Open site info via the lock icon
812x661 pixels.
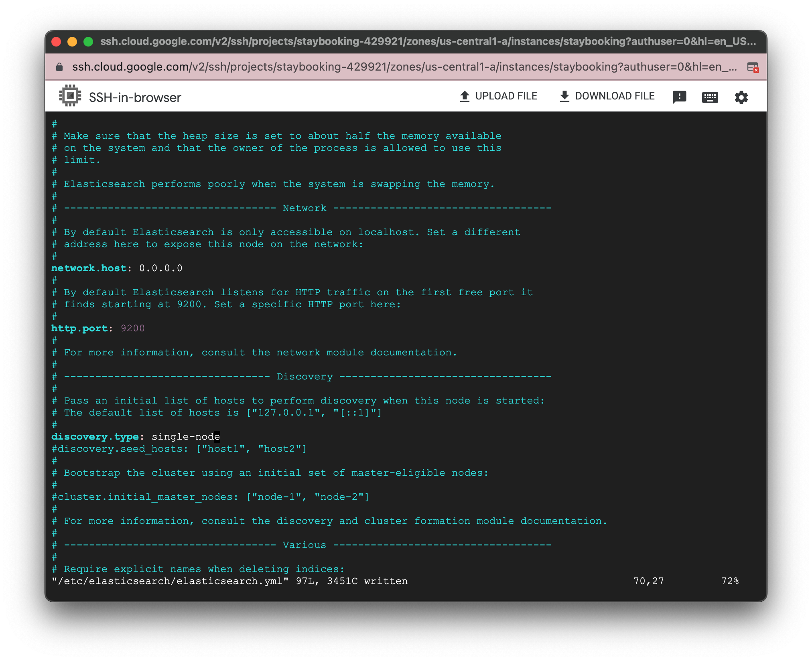(59, 67)
